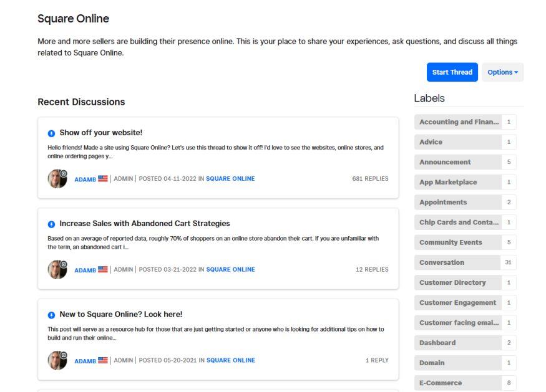This screenshot has height=392, width=546.
Task: Open the New to Square Online? Look here! thread
Action: coord(121,314)
